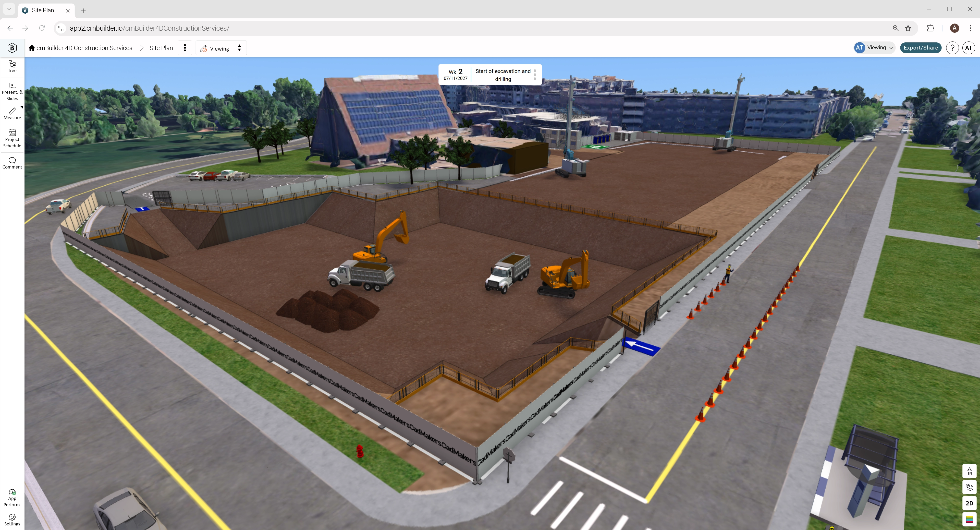Open the Viewing mode dropdown in toolbar

point(221,48)
